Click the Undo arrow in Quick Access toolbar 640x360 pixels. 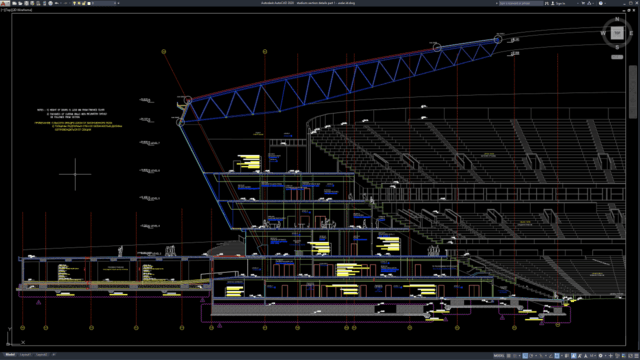56,3
